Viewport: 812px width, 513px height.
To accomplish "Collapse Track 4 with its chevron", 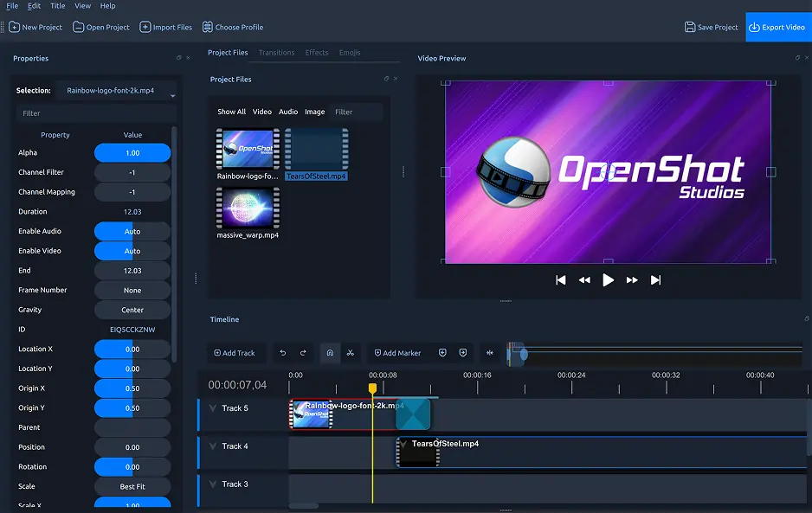I will point(213,446).
